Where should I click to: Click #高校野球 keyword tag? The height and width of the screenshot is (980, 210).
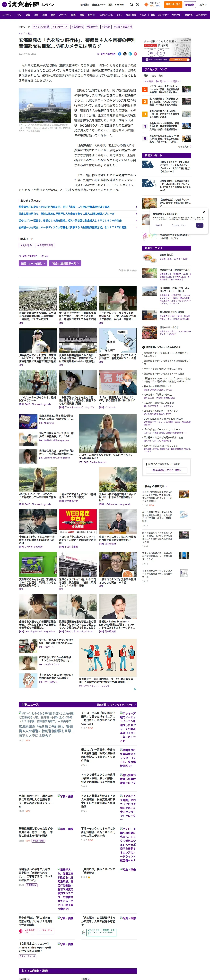(77, 27)
